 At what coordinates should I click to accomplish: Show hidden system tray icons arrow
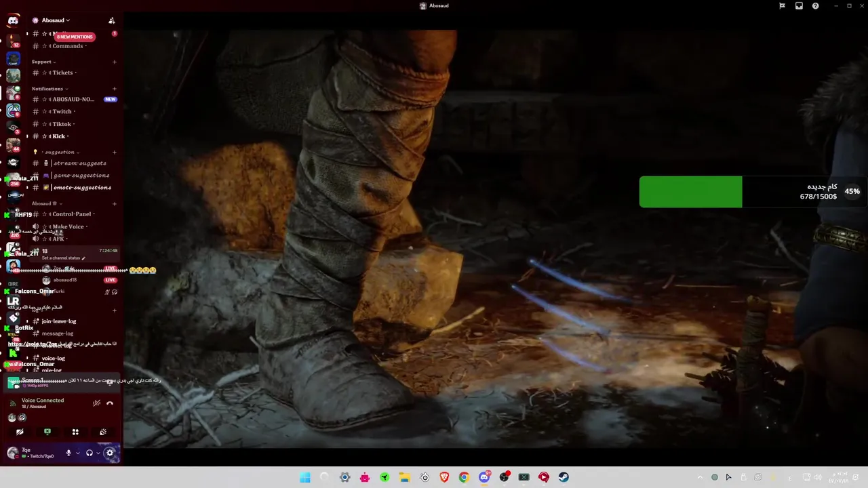[x=700, y=477]
